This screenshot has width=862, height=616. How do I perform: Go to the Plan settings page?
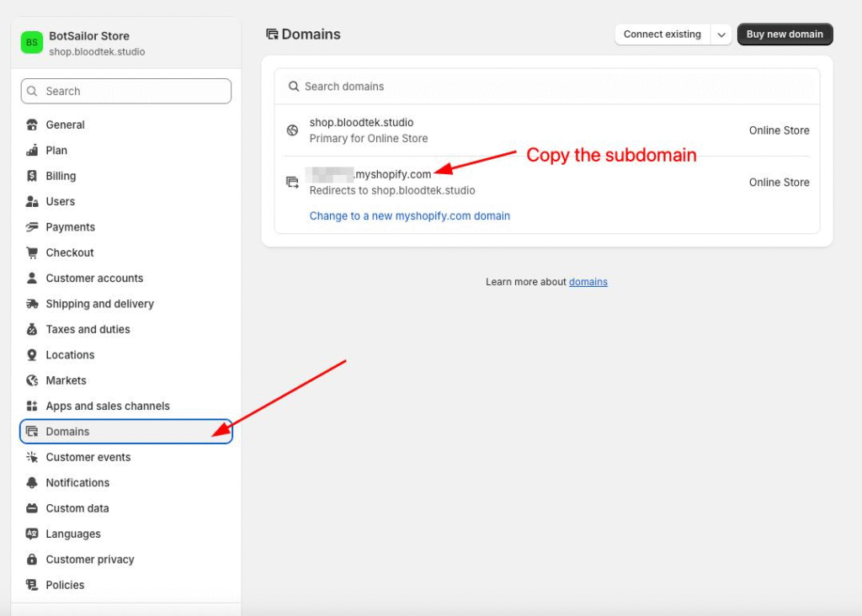pyautogui.click(x=126, y=150)
